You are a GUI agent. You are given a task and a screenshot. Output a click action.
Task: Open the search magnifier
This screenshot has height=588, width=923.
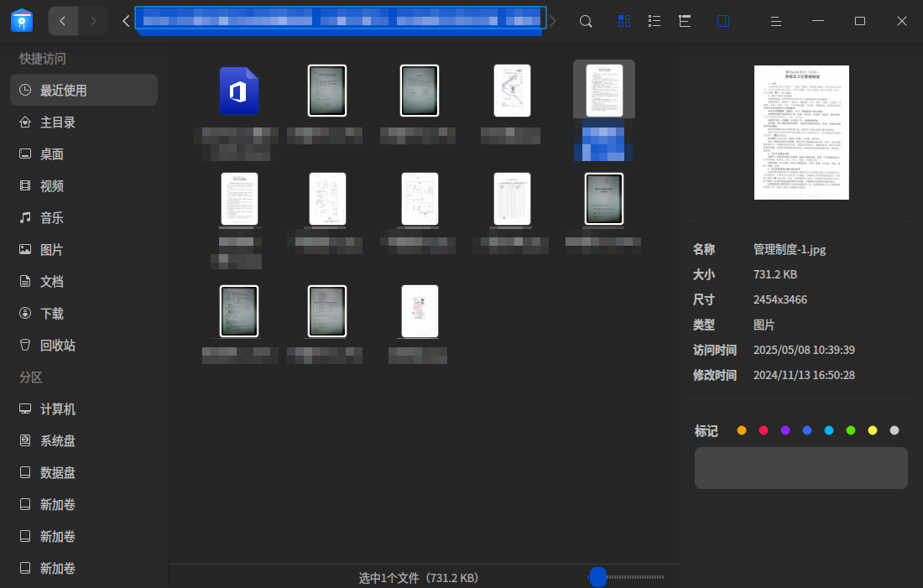coord(586,21)
